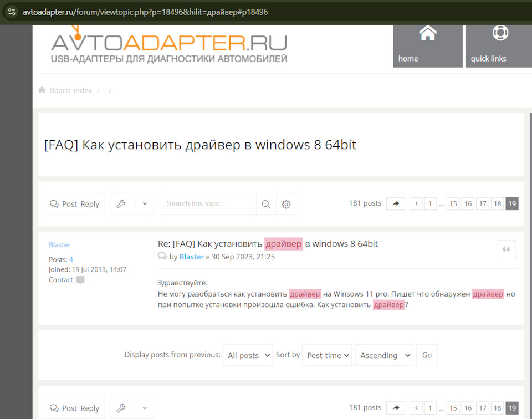Open bottom topic tools wrench icon

click(x=121, y=408)
